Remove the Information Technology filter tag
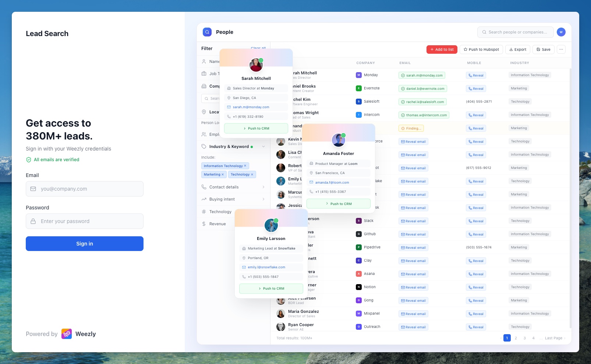The width and height of the screenshot is (591, 364). [x=245, y=166]
